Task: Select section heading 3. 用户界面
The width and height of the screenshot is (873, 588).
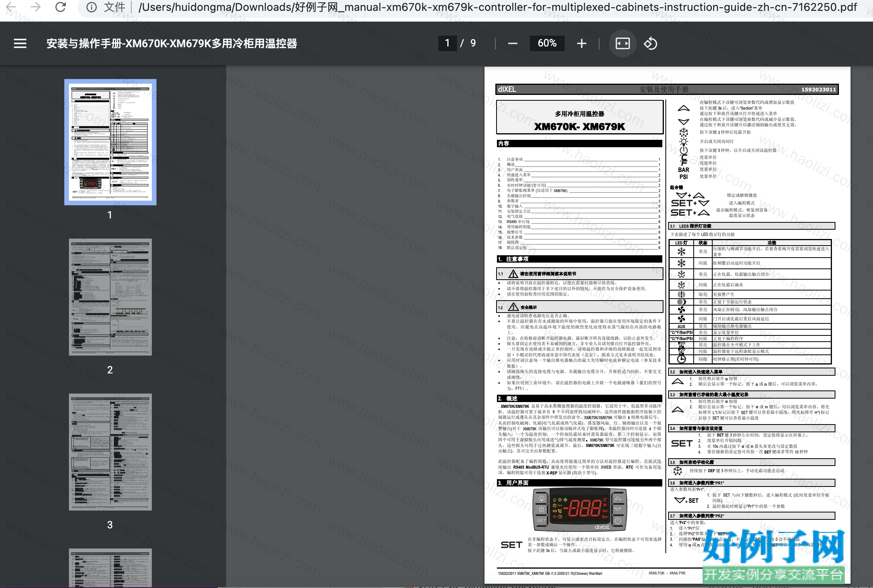Action: click(579, 483)
